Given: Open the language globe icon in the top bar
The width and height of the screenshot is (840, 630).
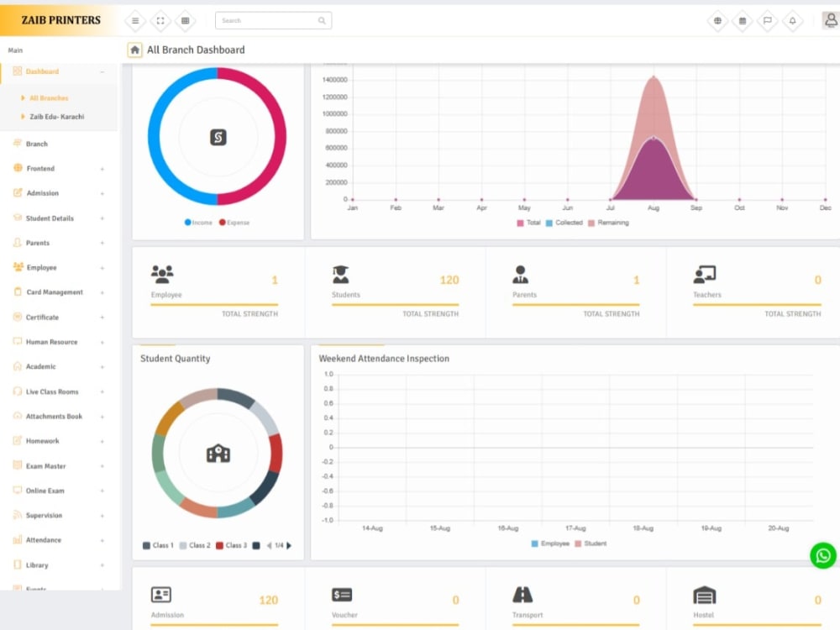Looking at the screenshot, I should pyautogui.click(x=718, y=20).
